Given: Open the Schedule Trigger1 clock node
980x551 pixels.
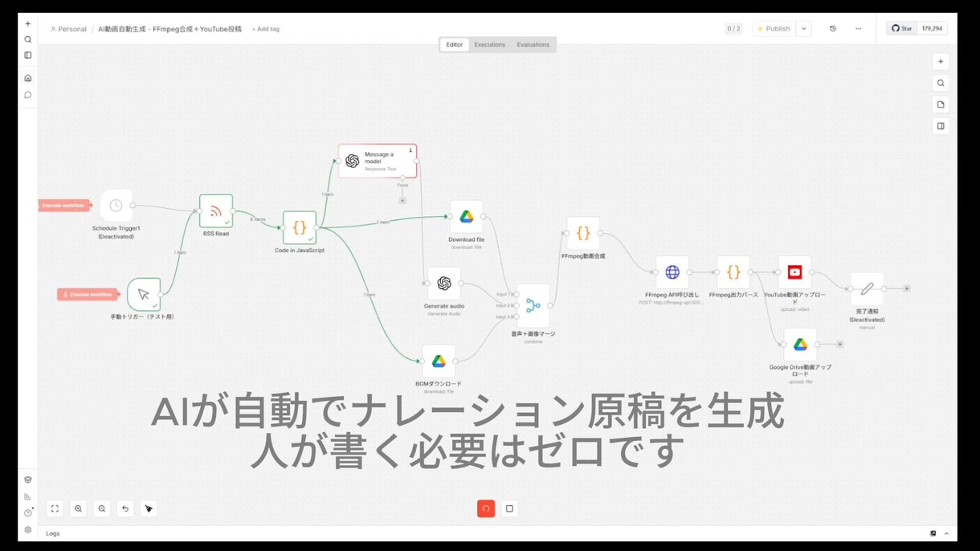Looking at the screenshot, I should pos(116,206).
